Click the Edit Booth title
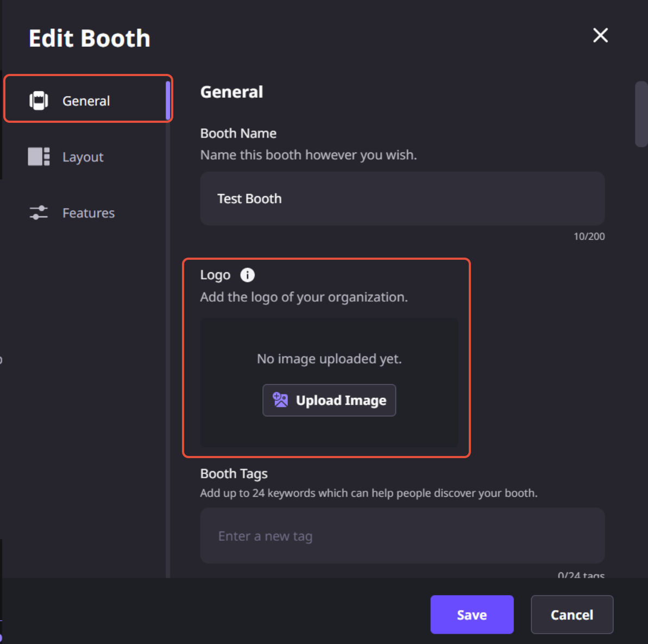This screenshot has width=648, height=644. pyautogui.click(x=90, y=39)
